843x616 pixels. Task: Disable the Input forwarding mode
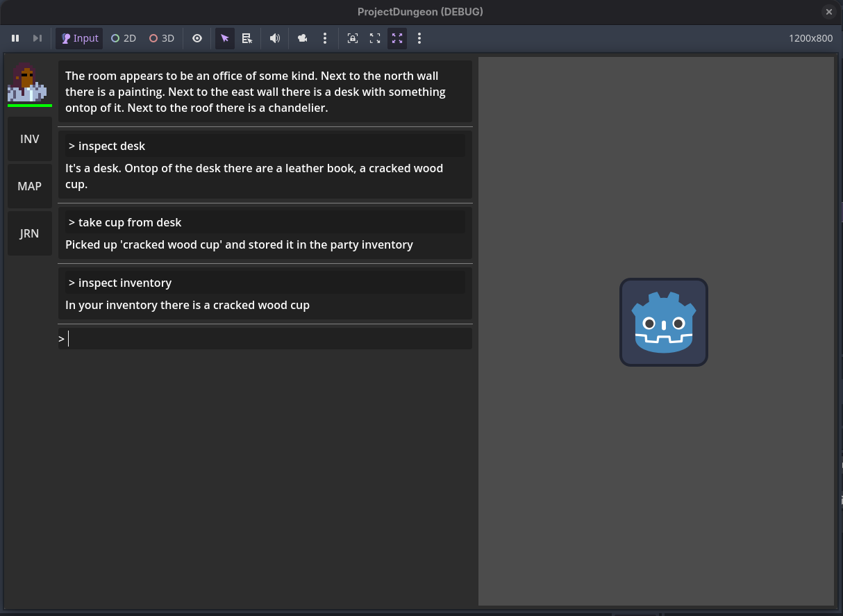78,38
